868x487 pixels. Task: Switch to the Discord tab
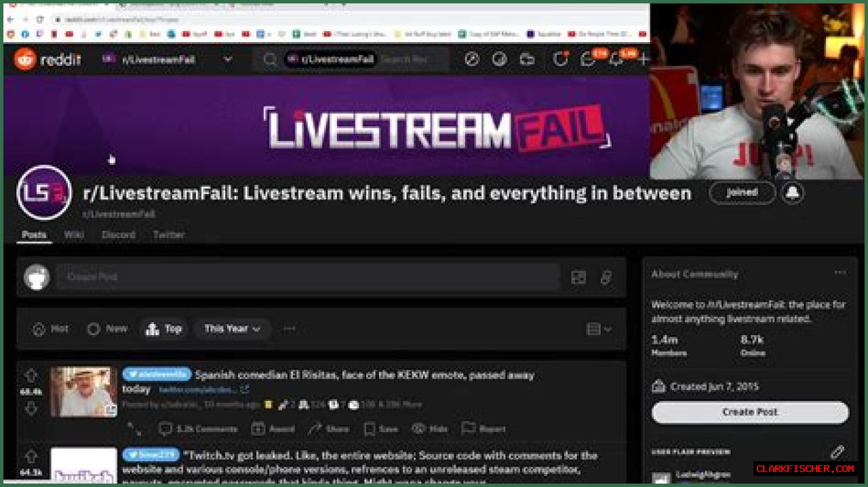click(x=119, y=235)
